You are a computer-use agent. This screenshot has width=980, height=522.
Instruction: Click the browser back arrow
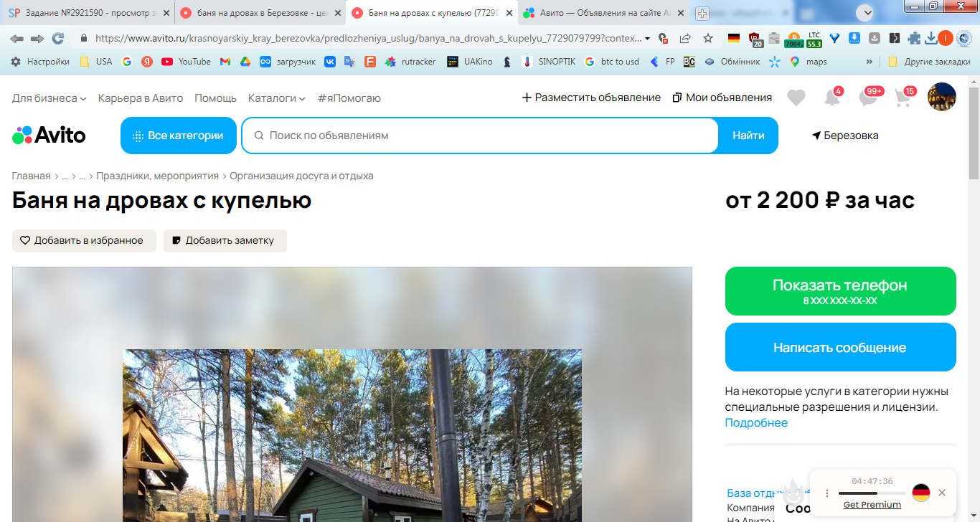17,39
